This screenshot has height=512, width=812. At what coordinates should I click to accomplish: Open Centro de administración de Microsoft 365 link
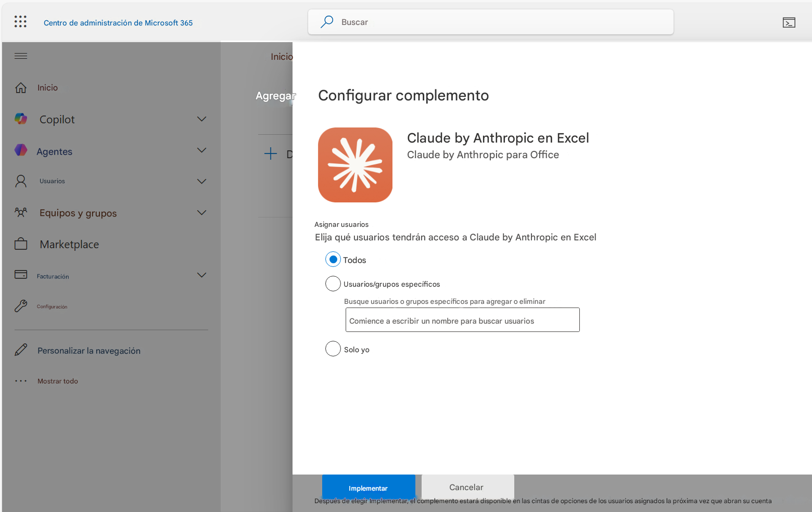coord(118,23)
